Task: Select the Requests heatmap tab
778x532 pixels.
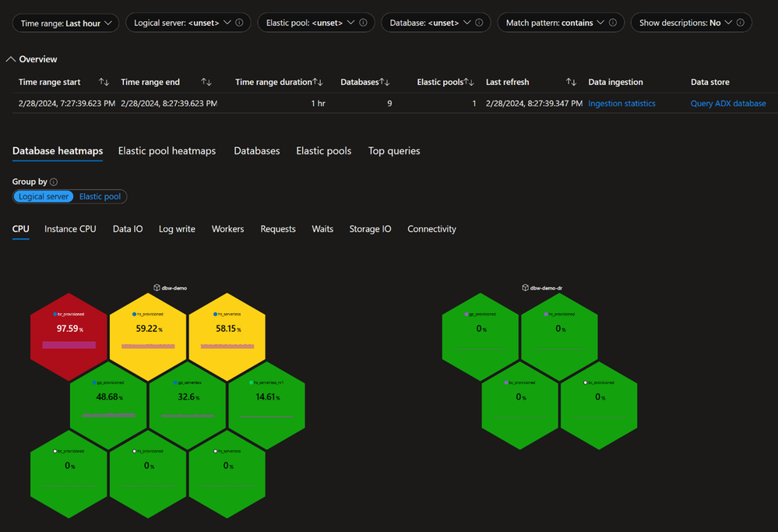Action: 278,229
